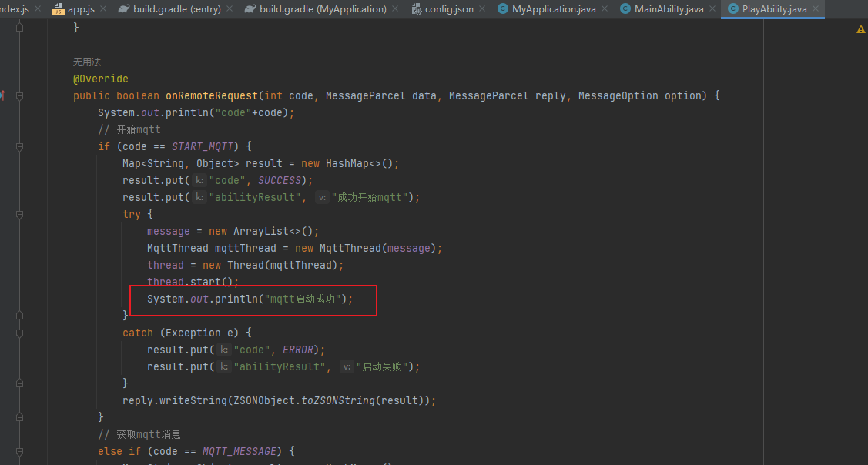868x465 pixels.
Task: Click new Thread(mqttThread) constructor call
Action: [x=270, y=265]
